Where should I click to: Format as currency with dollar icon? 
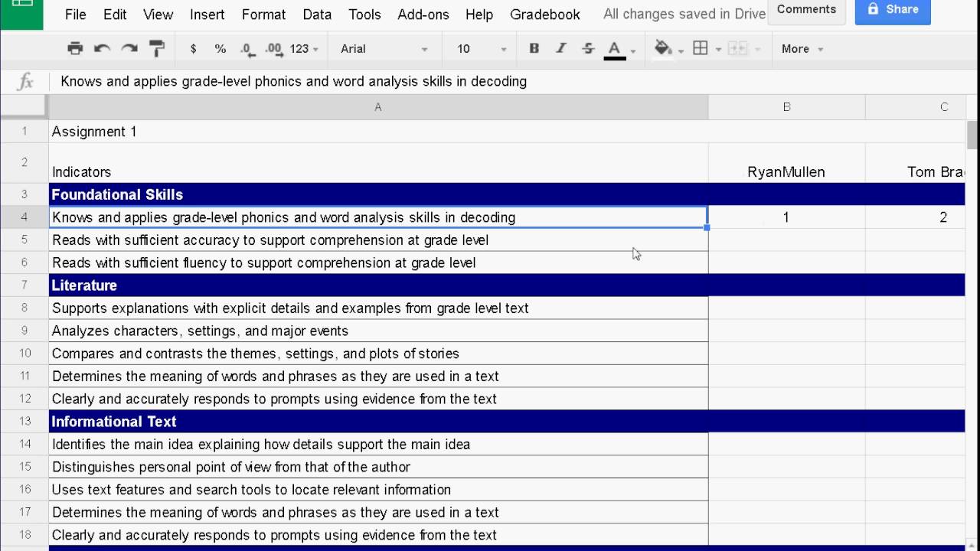193,48
